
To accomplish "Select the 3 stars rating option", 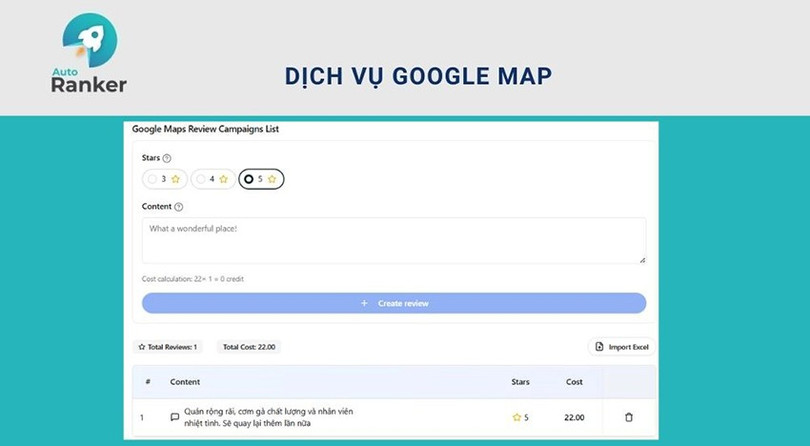I will pos(164,179).
